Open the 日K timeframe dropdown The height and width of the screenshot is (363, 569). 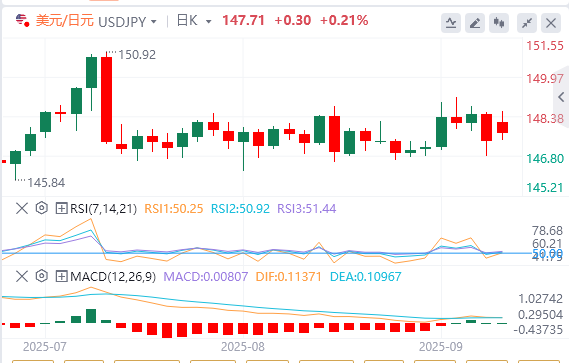209,22
